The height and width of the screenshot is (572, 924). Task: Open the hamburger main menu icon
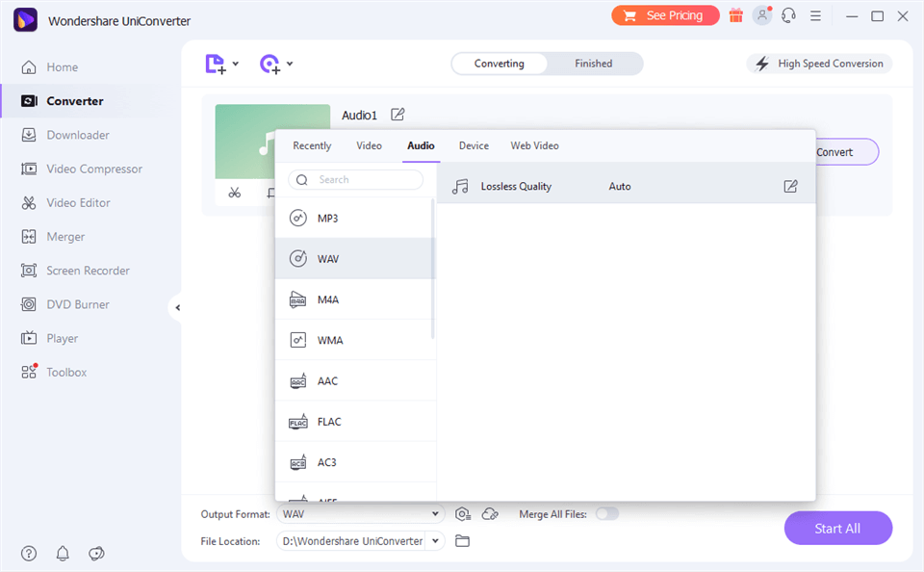tap(815, 16)
